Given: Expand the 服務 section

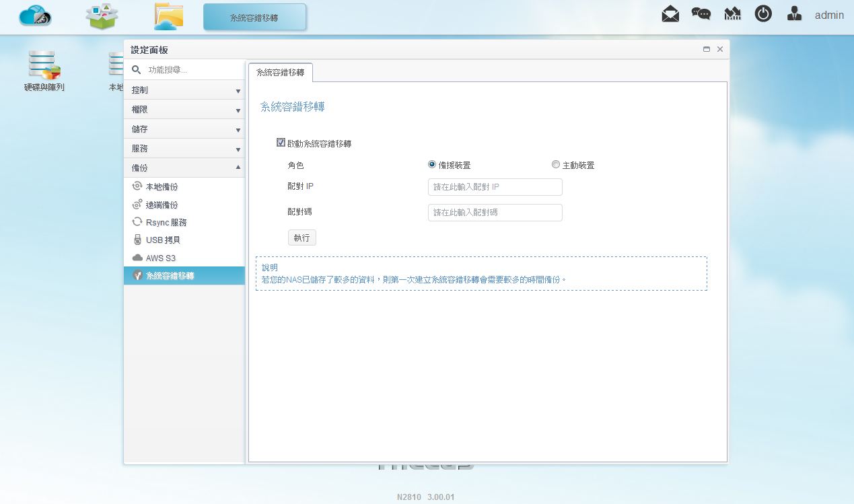Looking at the screenshot, I should click(184, 149).
